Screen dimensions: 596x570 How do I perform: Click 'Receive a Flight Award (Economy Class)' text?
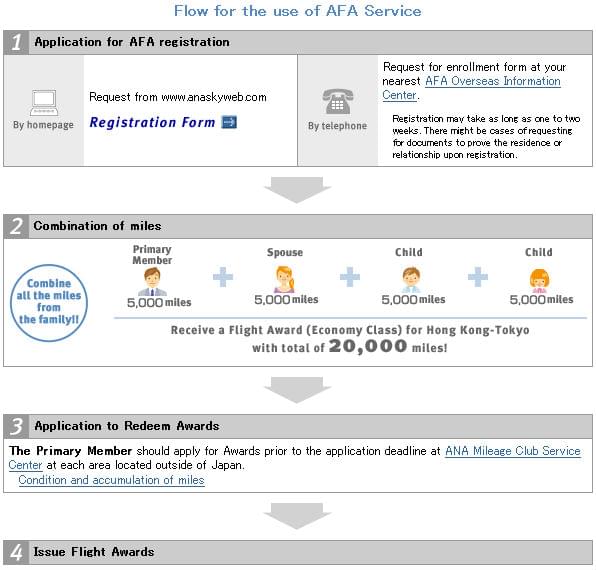(x=286, y=330)
